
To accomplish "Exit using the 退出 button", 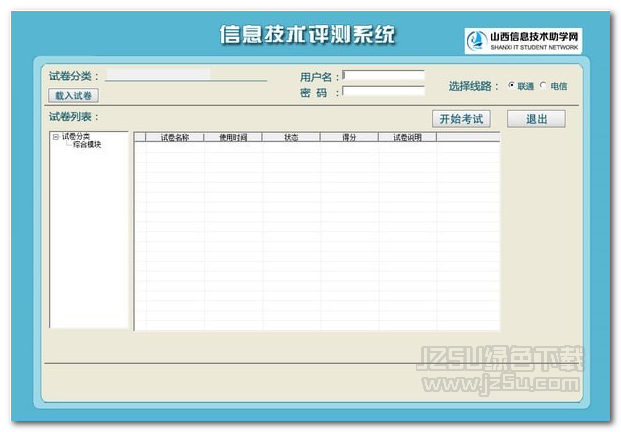I will (x=536, y=119).
